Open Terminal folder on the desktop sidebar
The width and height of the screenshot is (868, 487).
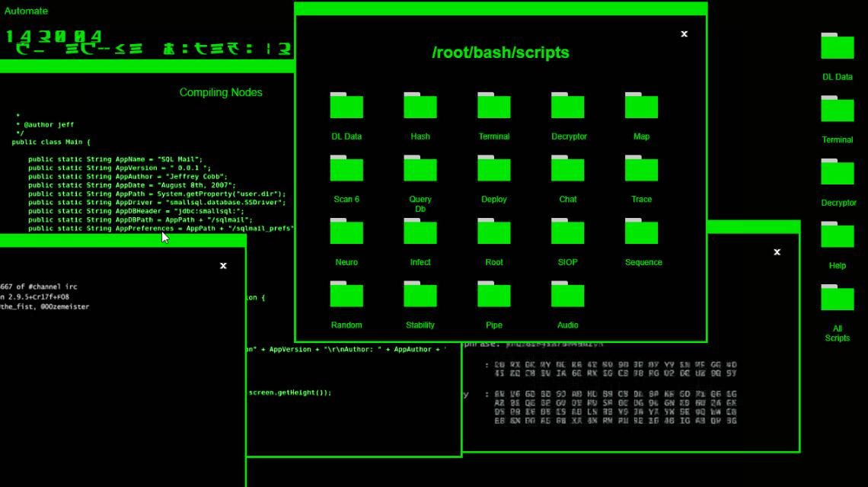(837, 109)
